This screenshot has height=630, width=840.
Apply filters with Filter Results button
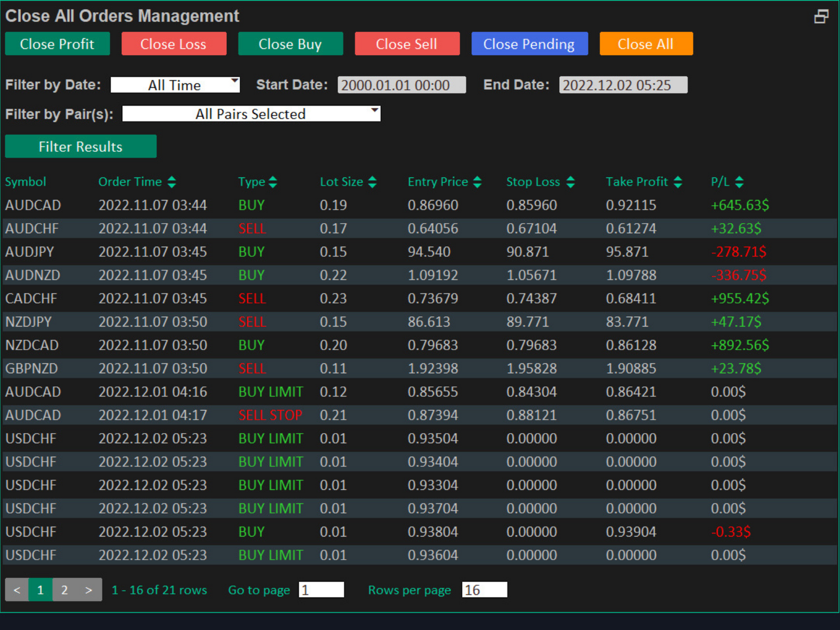coord(81,146)
